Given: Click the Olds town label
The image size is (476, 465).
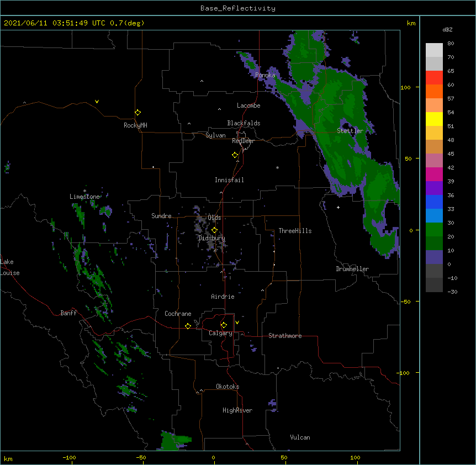Looking at the screenshot, I should (x=214, y=218).
